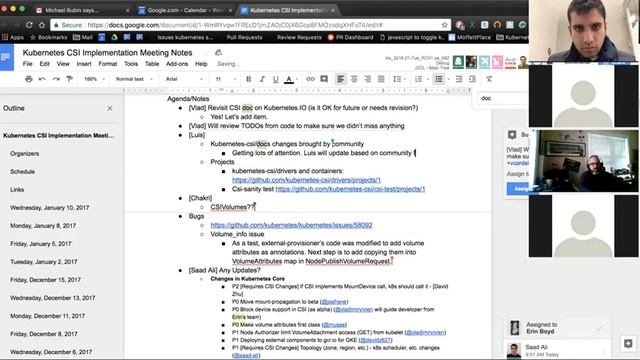Open the kubernetes issues 58092 link

tap(291, 225)
